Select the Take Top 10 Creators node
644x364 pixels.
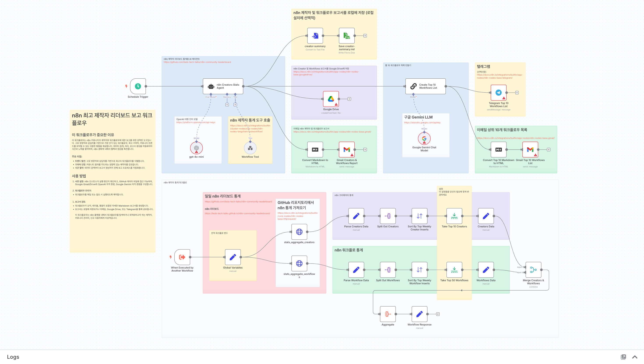point(454,216)
